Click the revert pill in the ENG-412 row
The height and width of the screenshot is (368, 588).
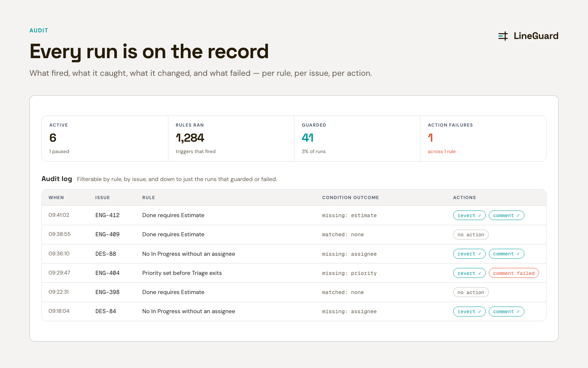pyautogui.click(x=469, y=215)
